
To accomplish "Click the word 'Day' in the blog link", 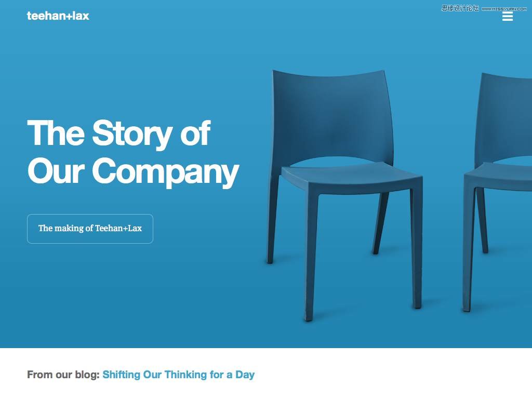I will [245, 375].
